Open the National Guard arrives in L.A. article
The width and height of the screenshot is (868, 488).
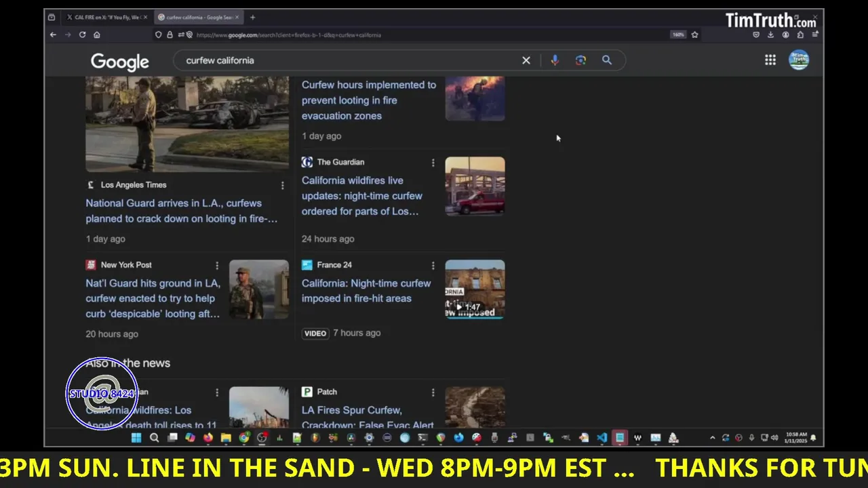click(182, 211)
